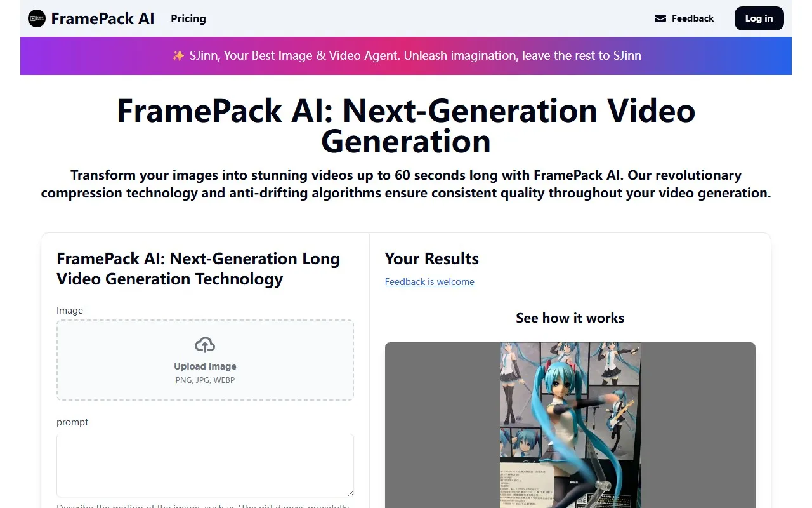
Task: Click the dashed Upload image drop zone
Action: coord(205,360)
